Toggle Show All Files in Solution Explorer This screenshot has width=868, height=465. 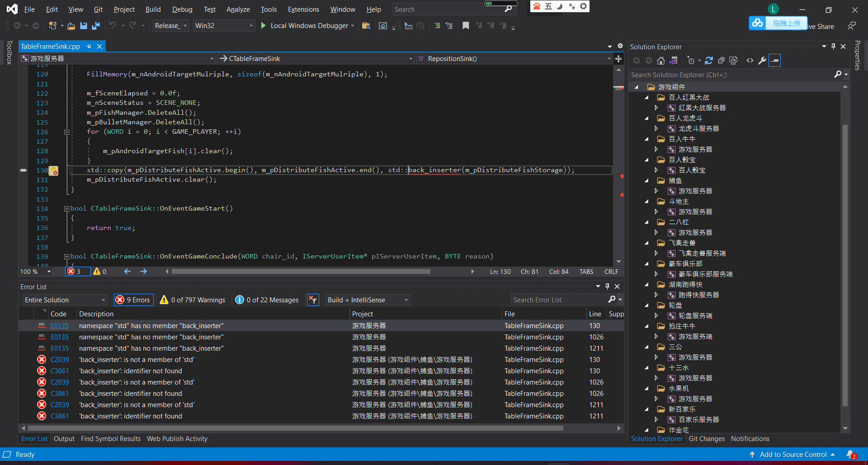[733, 61]
